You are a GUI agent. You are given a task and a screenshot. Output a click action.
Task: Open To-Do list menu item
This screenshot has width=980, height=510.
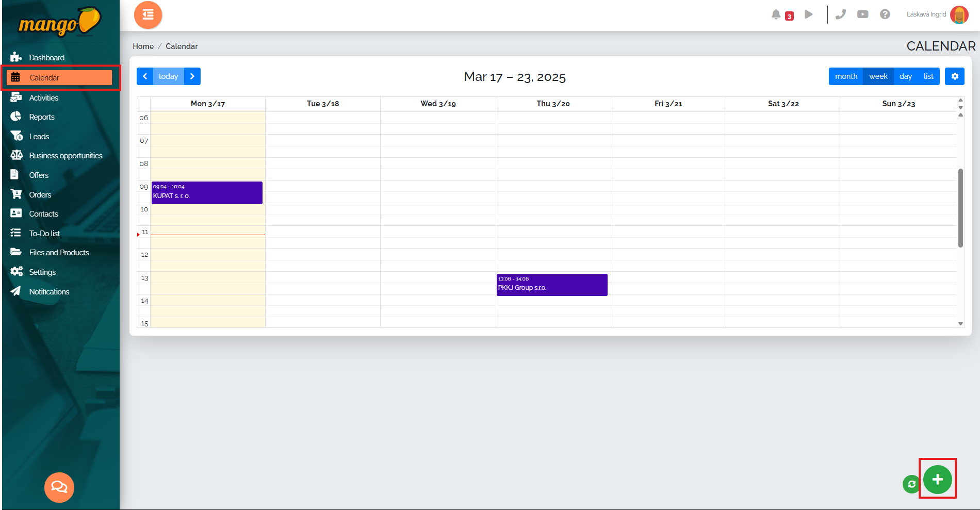[44, 234]
